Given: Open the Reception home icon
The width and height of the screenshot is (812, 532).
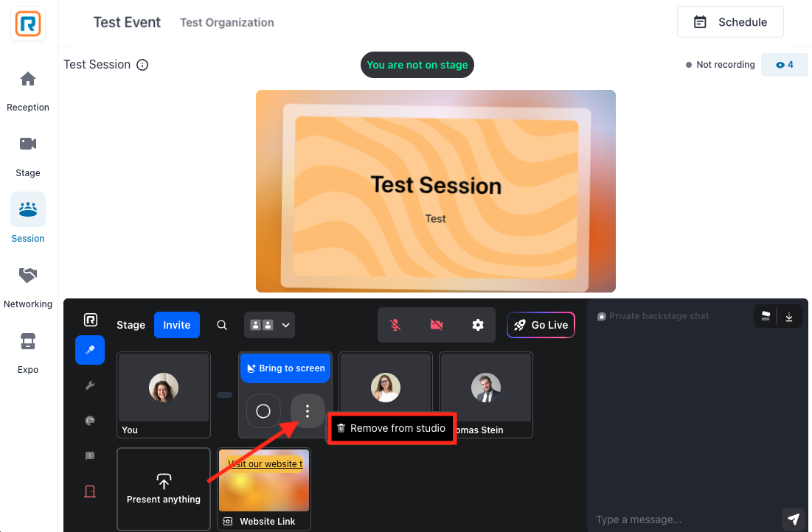Looking at the screenshot, I should [28, 79].
